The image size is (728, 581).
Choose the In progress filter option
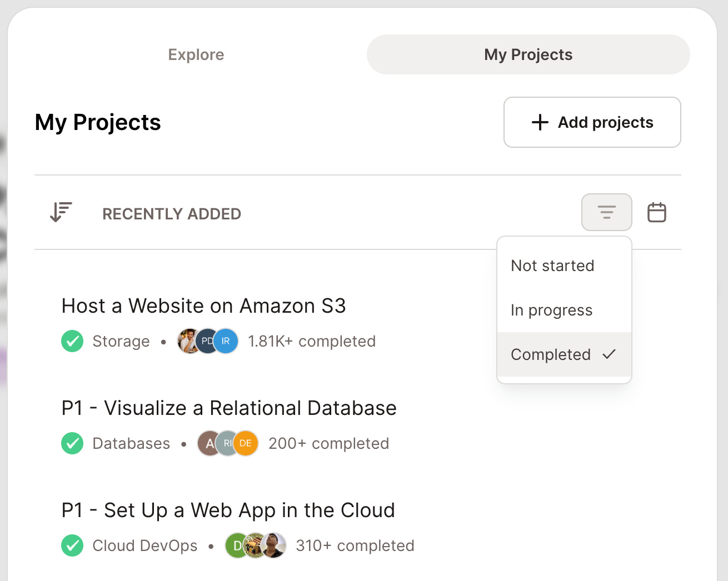click(564, 310)
